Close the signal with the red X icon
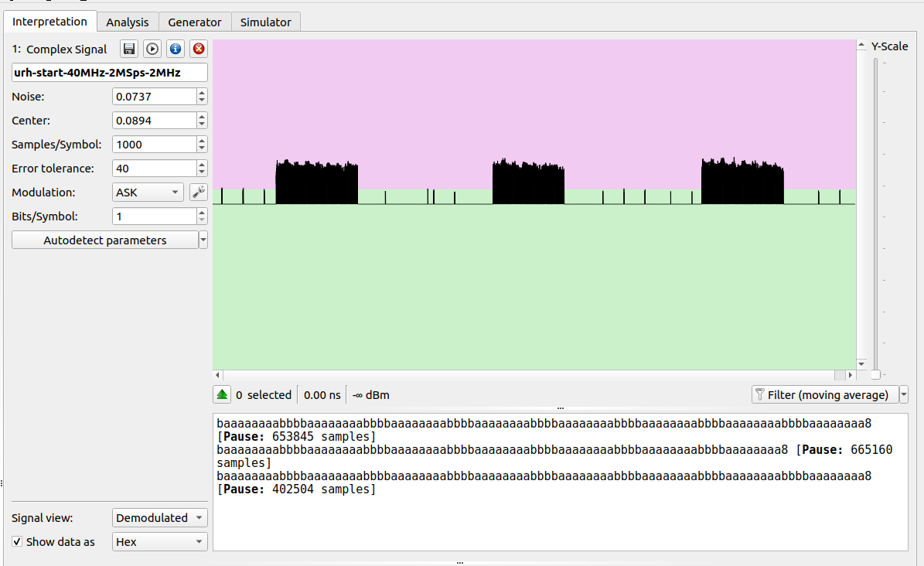 coord(199,49)
